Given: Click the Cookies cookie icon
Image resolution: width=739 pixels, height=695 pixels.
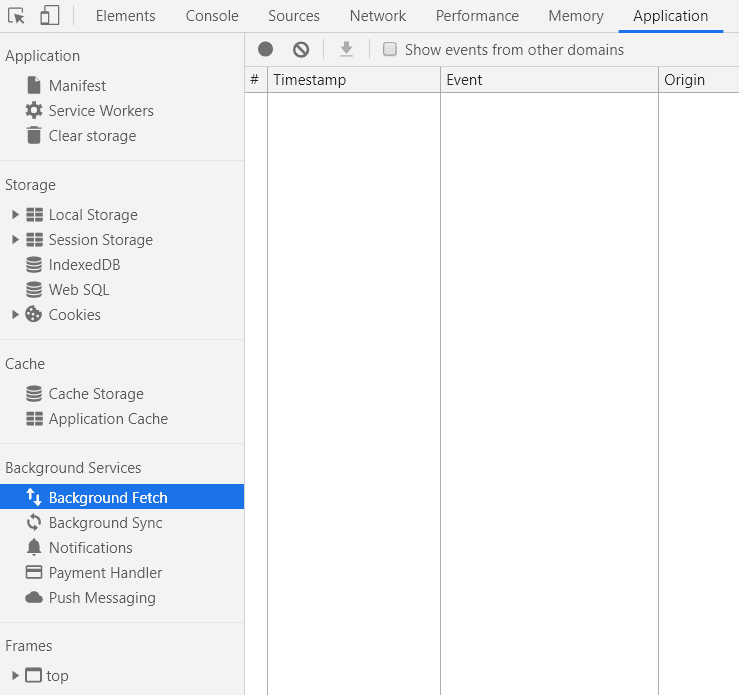Looking at the screenshot, I should click(33, 314).
